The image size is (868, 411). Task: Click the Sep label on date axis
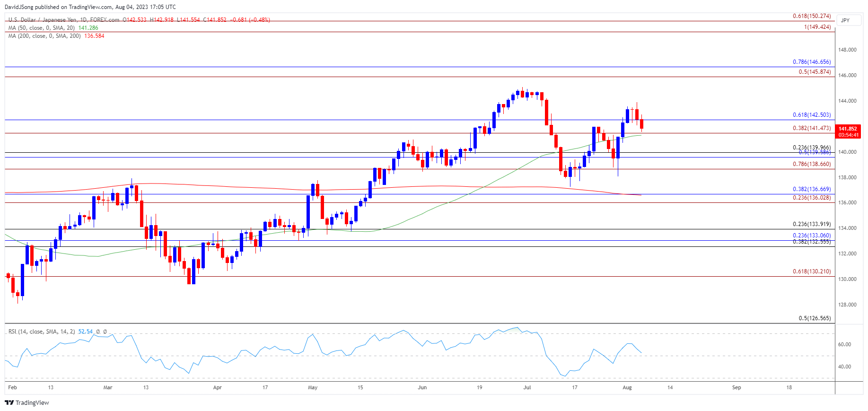point(736,387)
